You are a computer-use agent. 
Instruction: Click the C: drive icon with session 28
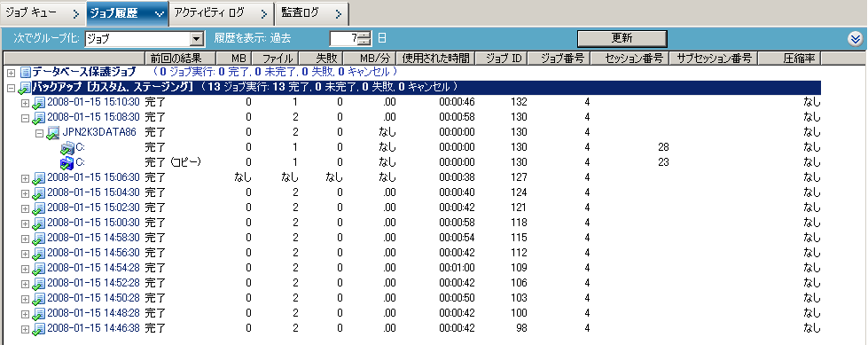pos(66,148)
